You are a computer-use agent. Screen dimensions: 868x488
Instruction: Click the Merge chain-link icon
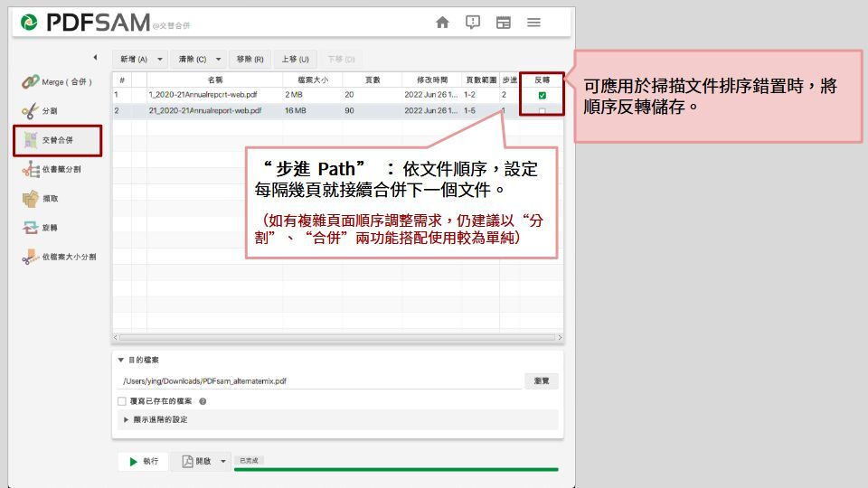click(x=30, y=82)
